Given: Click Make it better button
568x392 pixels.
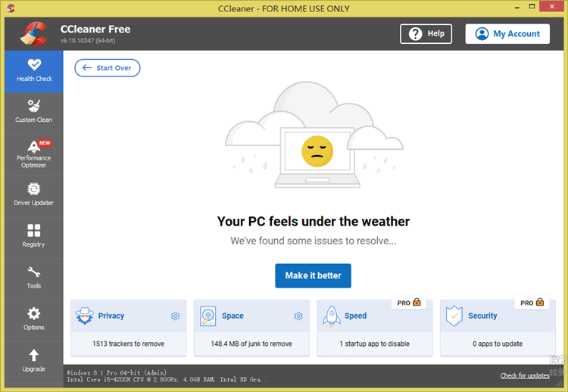Looking at the screenshot, I should coord(313,275).
